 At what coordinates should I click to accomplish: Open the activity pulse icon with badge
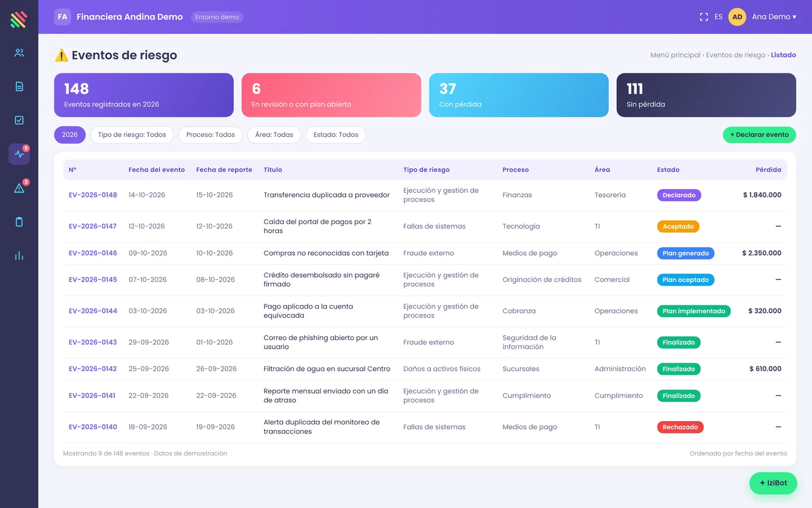point(19,154)
